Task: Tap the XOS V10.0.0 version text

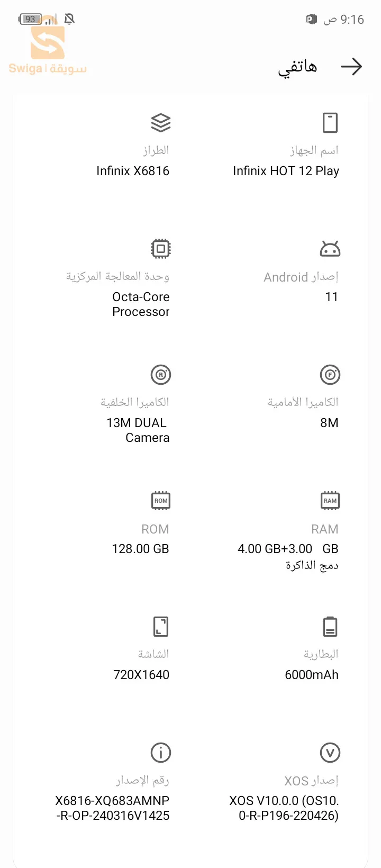Action: 284,808
